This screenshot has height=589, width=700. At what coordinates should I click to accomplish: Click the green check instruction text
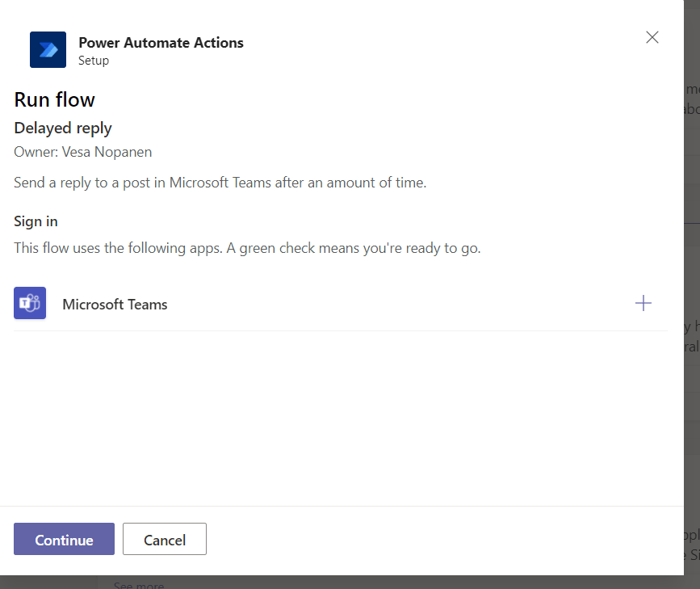247,248
